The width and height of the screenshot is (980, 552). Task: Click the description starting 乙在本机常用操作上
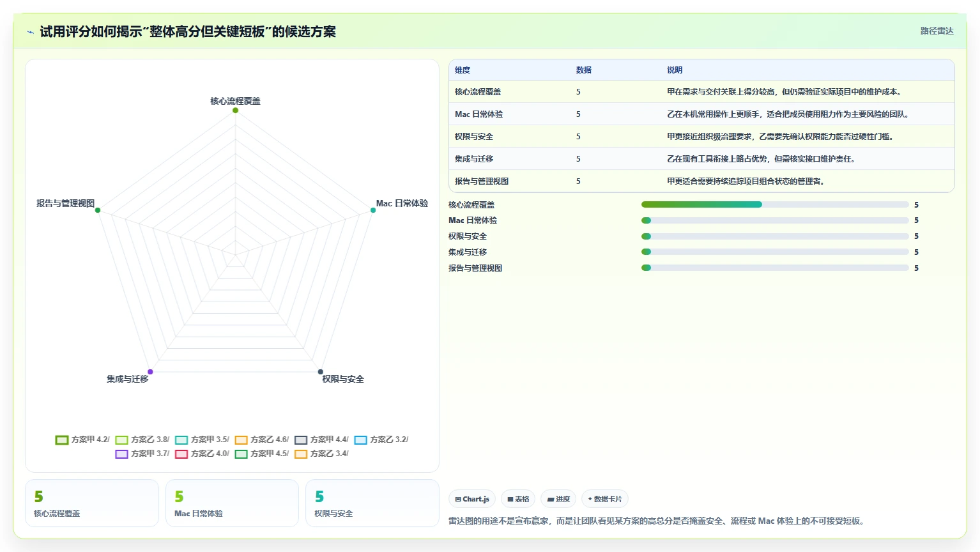pyautogui.click(x=789, y=114)
